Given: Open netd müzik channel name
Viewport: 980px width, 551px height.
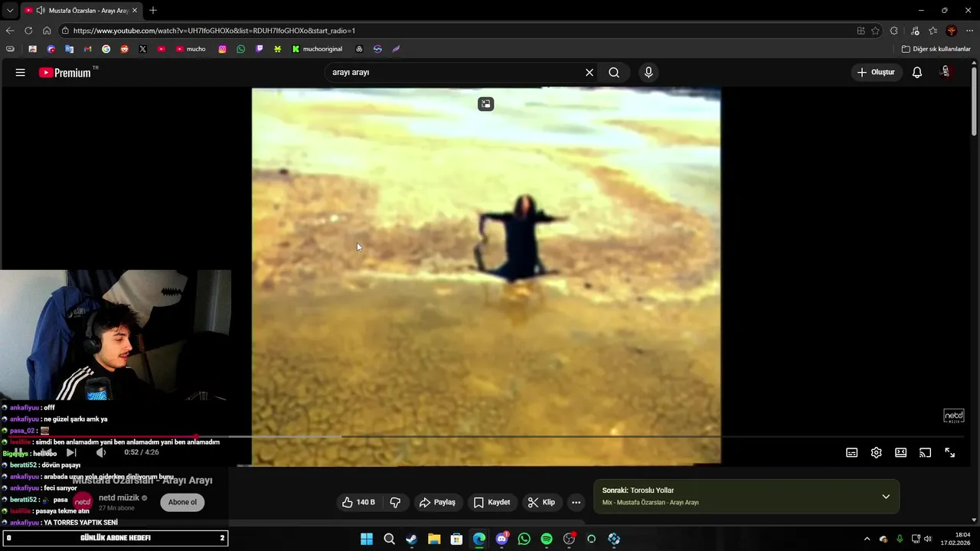Looking at the screenshot, I should coord(119,497).
